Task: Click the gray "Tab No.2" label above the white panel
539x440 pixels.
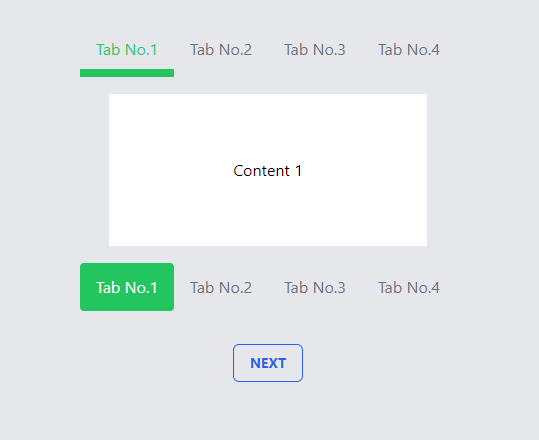Action: tap(221, 50)
